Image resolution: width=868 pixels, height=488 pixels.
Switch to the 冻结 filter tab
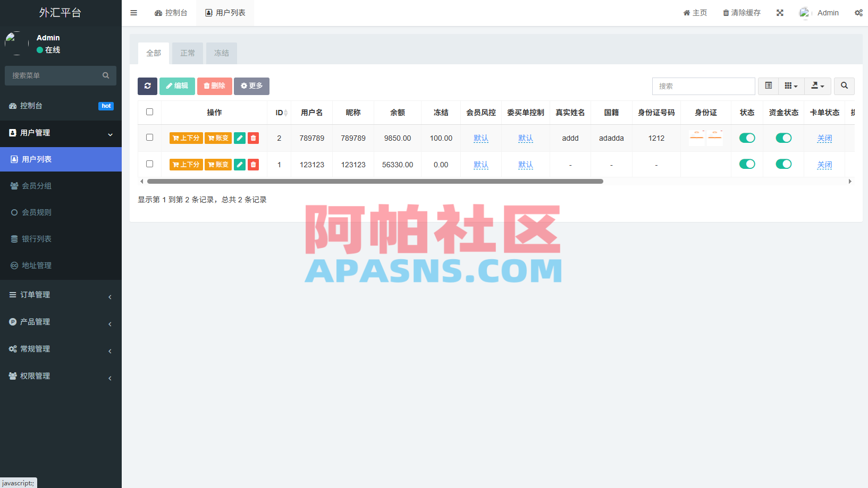(x=222, y=53)
